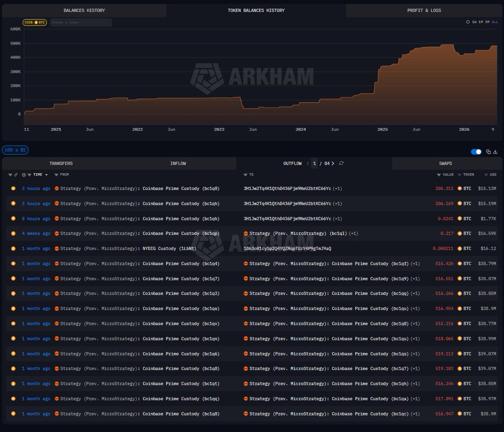The image size is (504, 432).
Task: Click the 205.312 BTC row's '3 hours ago' link
Action: tap(36, 189)
